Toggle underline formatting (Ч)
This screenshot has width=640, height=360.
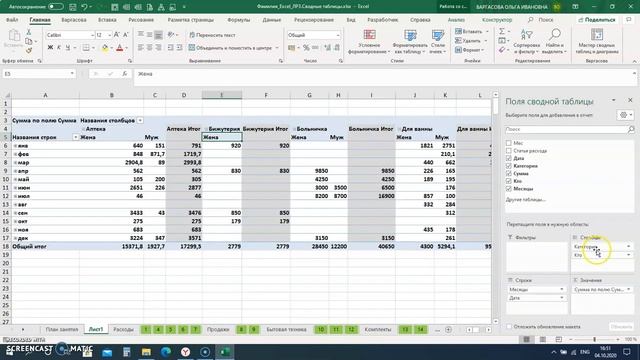68,48
